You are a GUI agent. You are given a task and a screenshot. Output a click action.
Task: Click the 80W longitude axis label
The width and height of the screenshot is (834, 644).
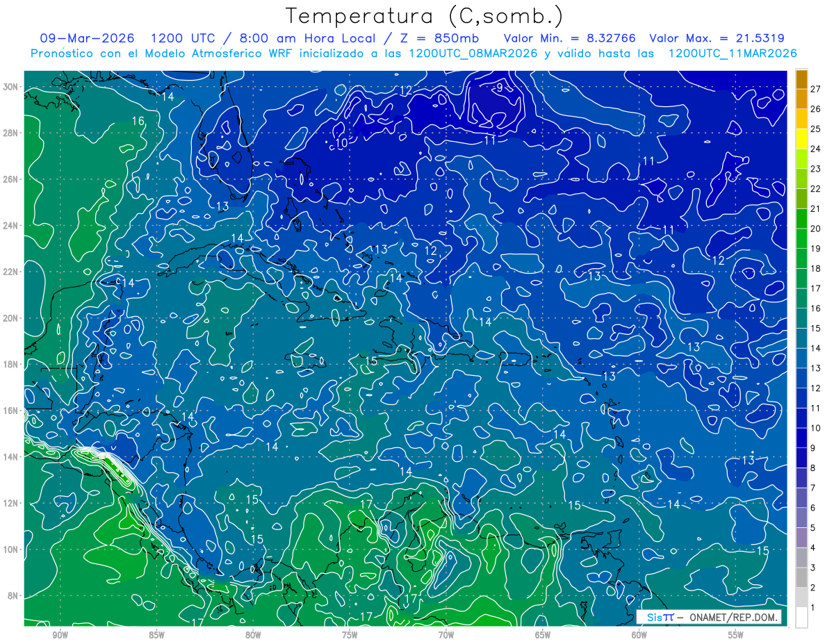[253, 635]
